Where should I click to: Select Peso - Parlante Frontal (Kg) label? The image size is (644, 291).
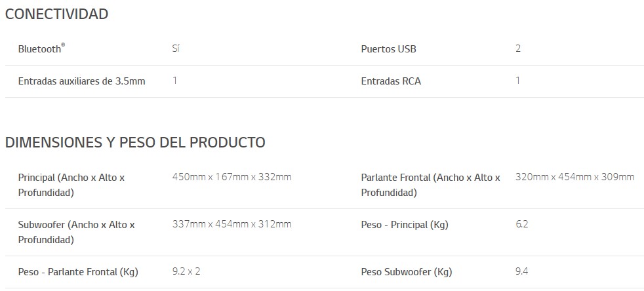(x=78, y=272)
